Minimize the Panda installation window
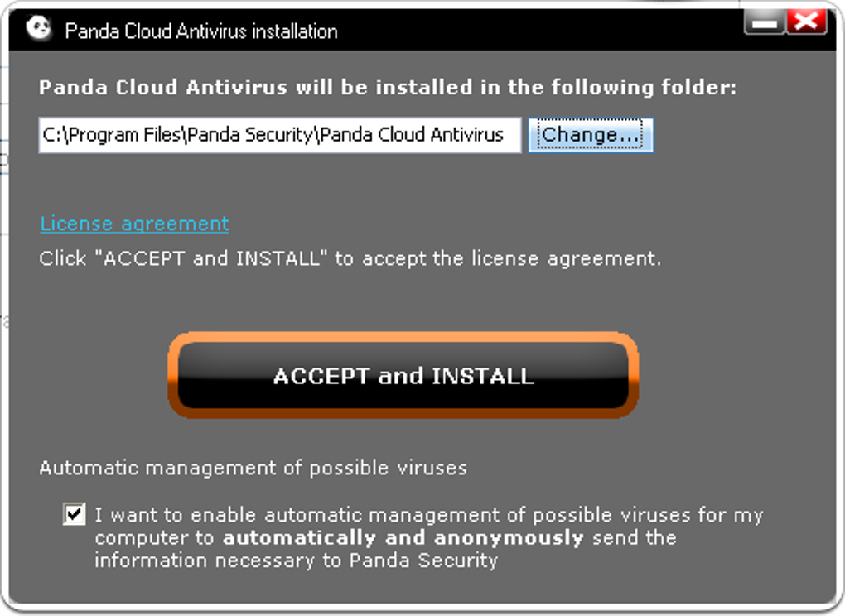 pyautogui.click(x=764, y=22)
